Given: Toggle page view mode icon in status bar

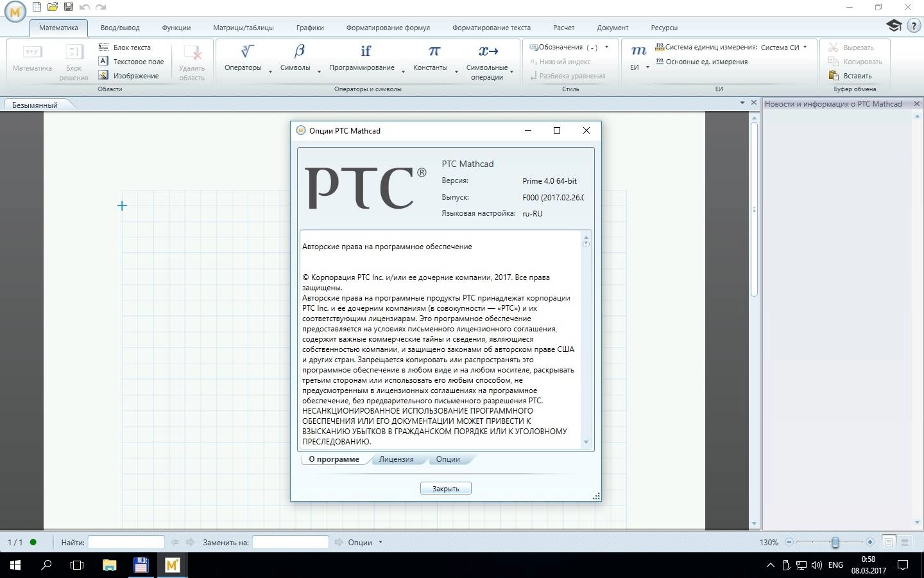Looking at the screenshot, I should pyautogui.click(x=889, y=542).
